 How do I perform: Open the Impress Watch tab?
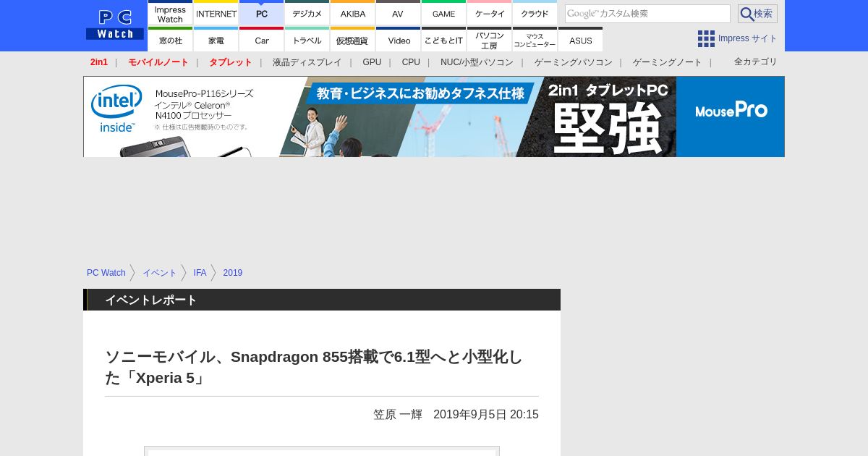click(x=170, y=12)
